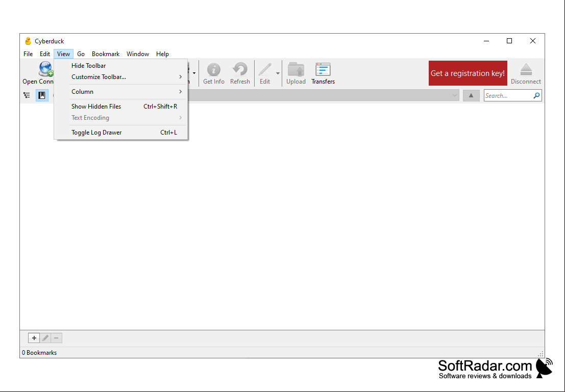This screenshot has height=392, width=565.
Task: Switch to outline browser view icon
Action: tap(27, 95)
